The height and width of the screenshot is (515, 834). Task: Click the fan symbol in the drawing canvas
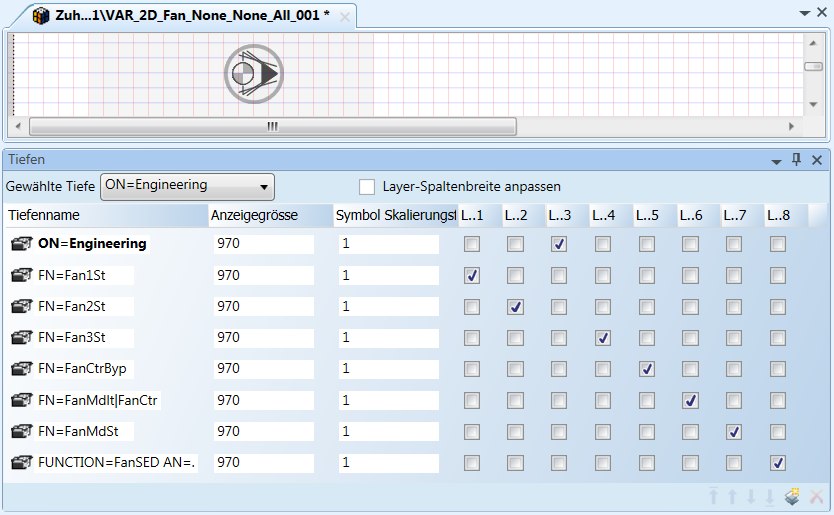click(254, 74)
